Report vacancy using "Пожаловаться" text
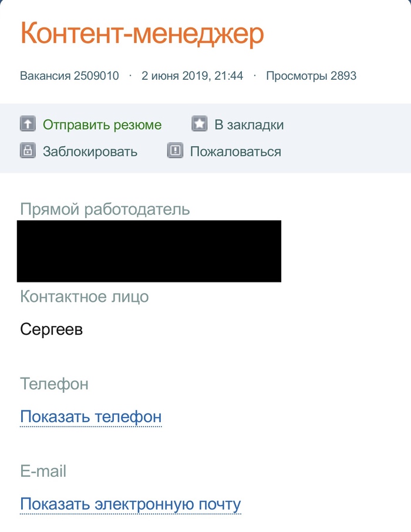Screen dimensions: 411x532 pos(235,151)
